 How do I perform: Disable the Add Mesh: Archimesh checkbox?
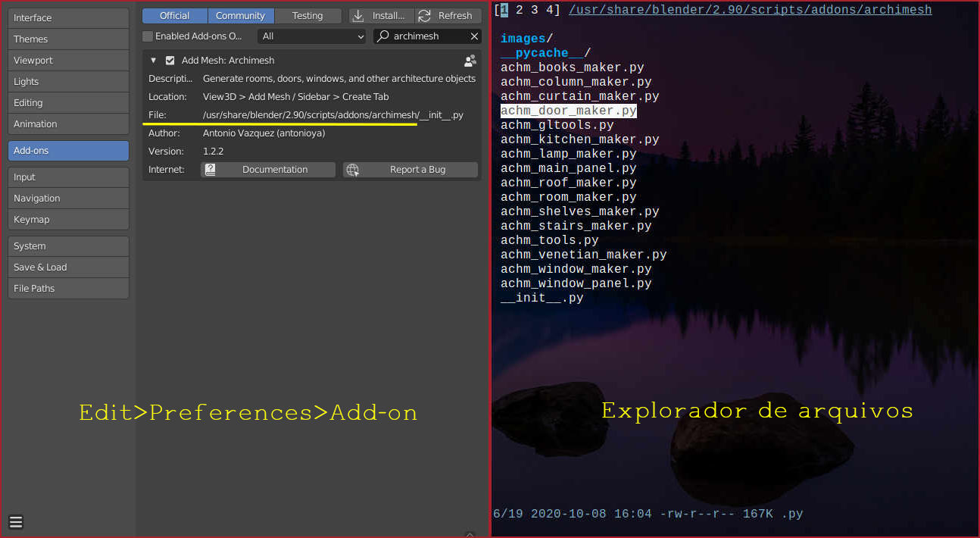(x=170, y=61)
